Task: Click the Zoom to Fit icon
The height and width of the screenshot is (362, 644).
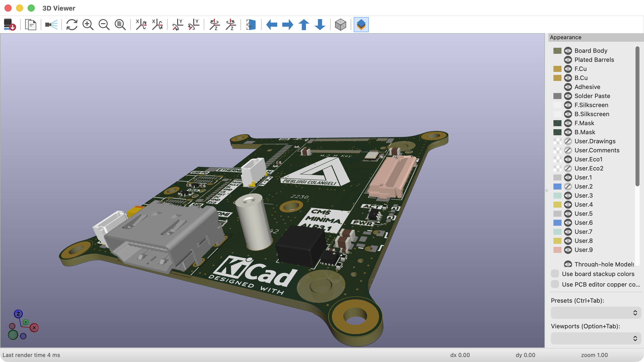Action: click(120, 25)
